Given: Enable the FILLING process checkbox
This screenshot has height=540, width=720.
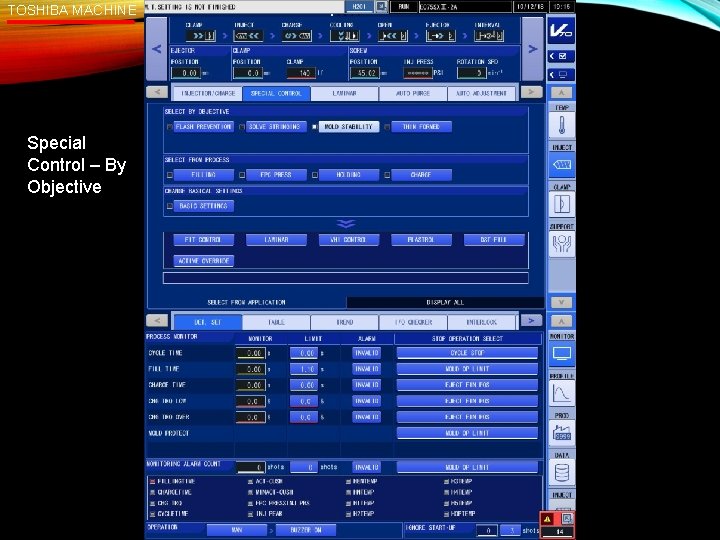Looking at the screenshot, I should (169, 175).
